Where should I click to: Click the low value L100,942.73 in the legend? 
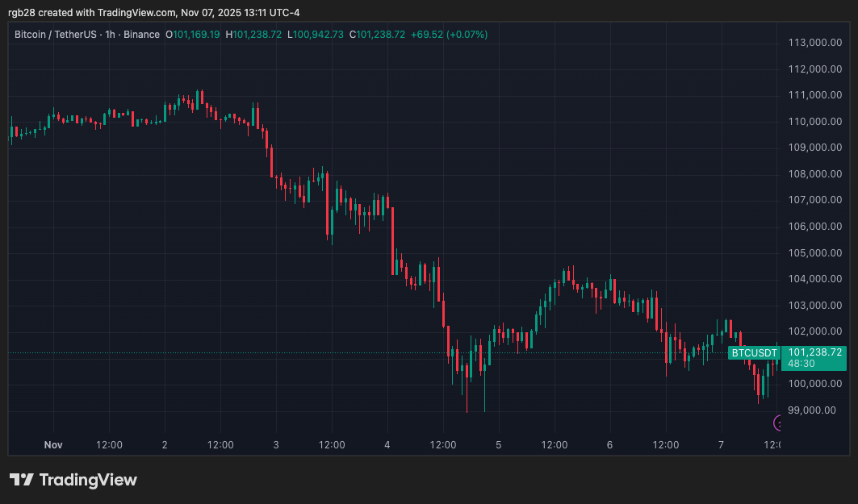315,35
